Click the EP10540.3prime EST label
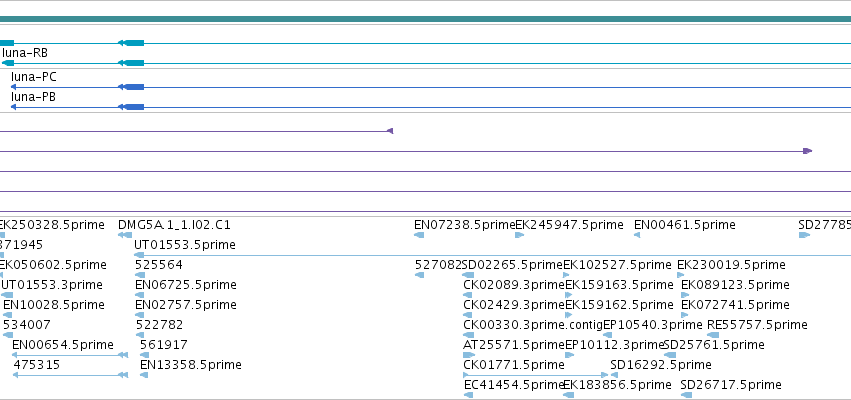This screenshot has width=851, height=400. click(653, 325)
